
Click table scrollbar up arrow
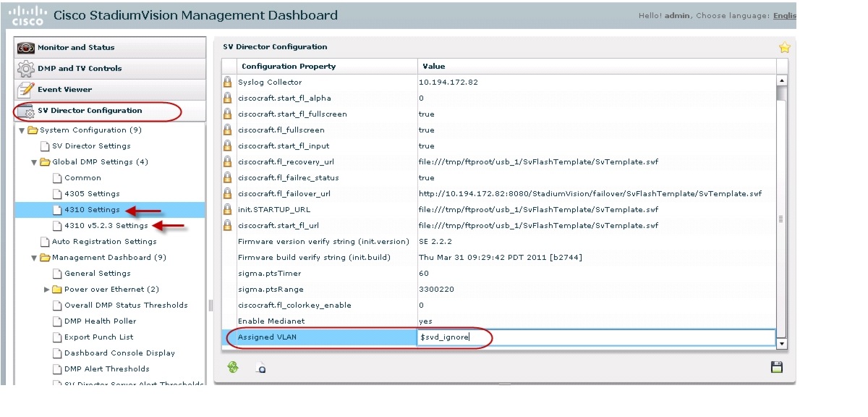click(x=781, y=80)
